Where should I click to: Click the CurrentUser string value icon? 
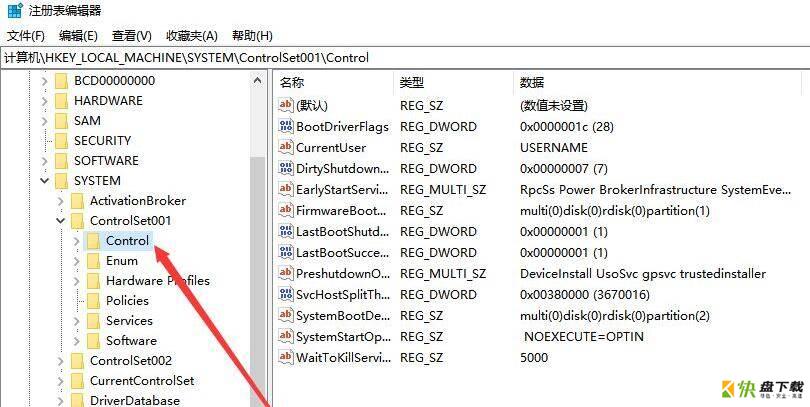[x=286, y=147]
